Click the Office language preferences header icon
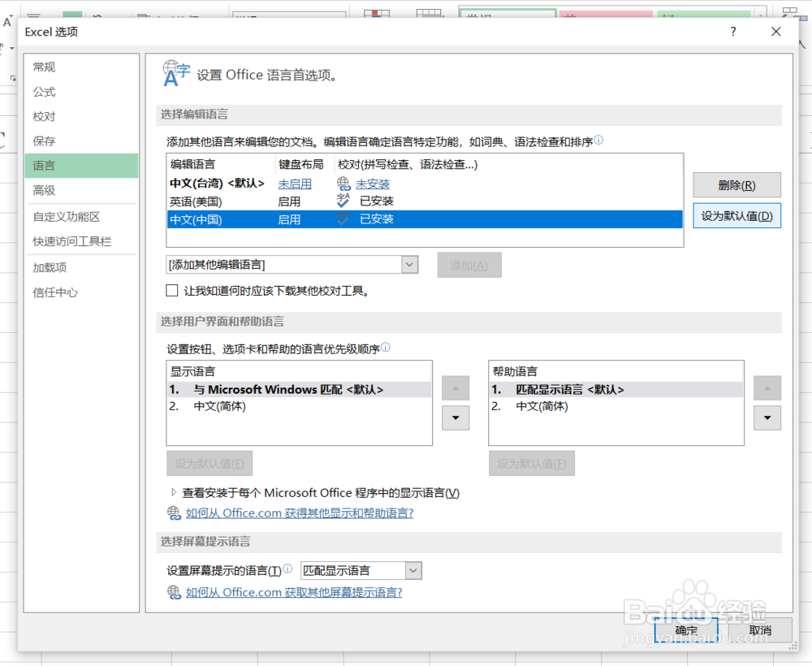The image size is (812, 666). click(176, 74)
